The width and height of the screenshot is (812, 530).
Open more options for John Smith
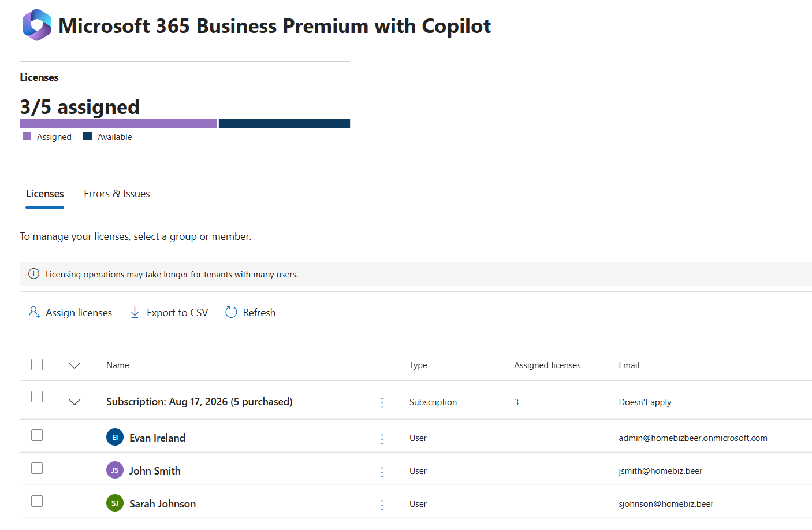click(x=382, y=472)
